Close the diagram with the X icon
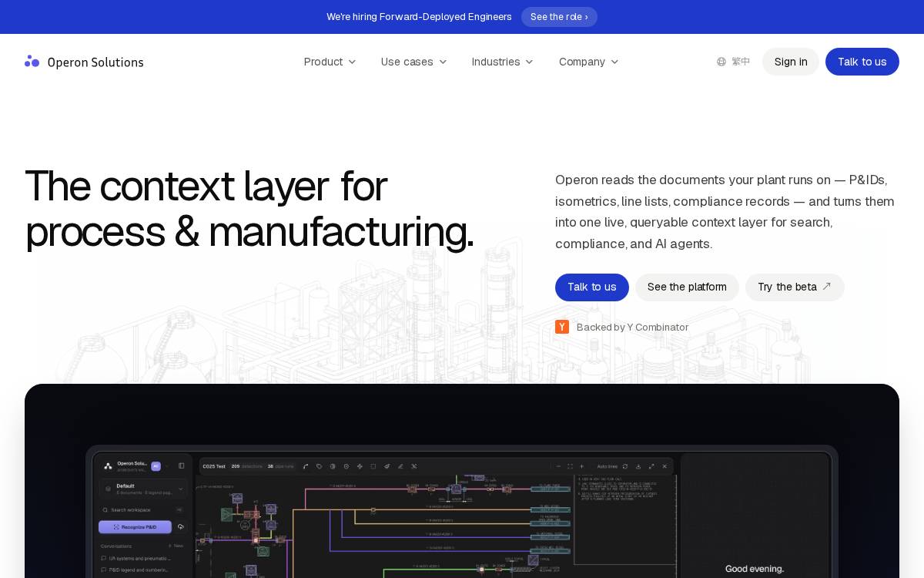Image resolution: width=924 pixels, height=578 pixels. [x=665, y=466]
